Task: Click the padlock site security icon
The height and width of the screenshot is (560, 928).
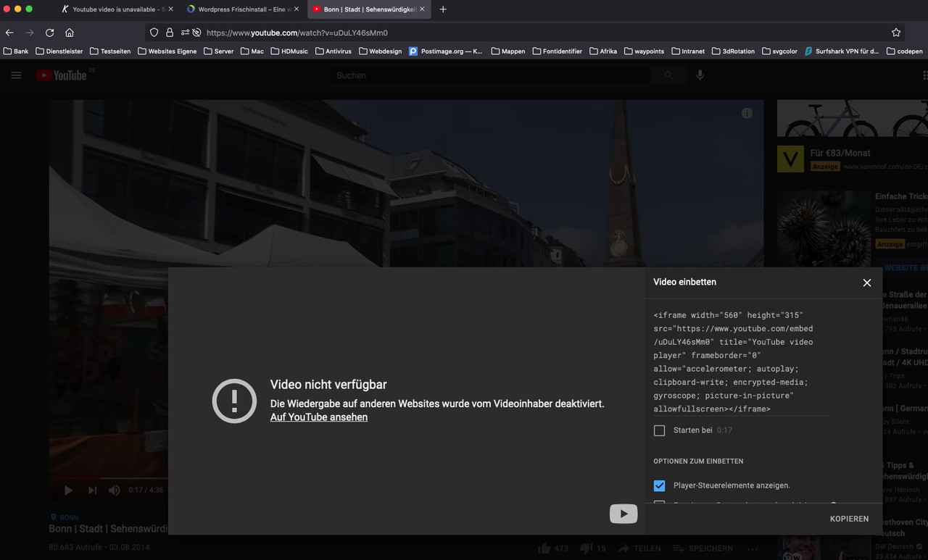Action: [170, 33]
